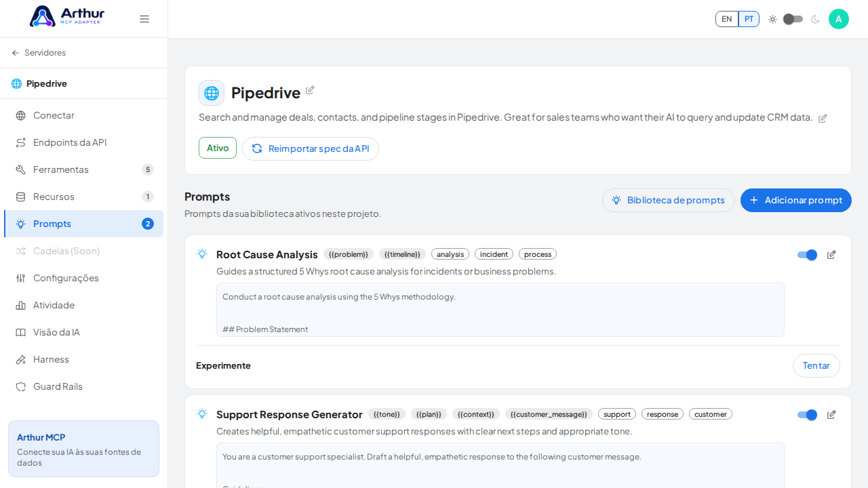Click the {{customer_message}} variable tag
Image resolution: width=868 pixels, height=488 pixels.
coord(549,414)
